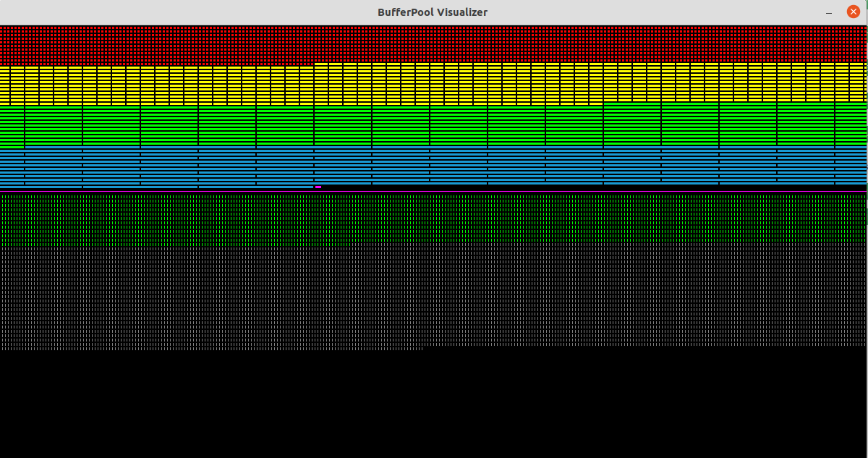The width and height of the screenshot is (868, 458).
Task: Close the BufferPool Visualizer window
Action: tap(853, 12)
